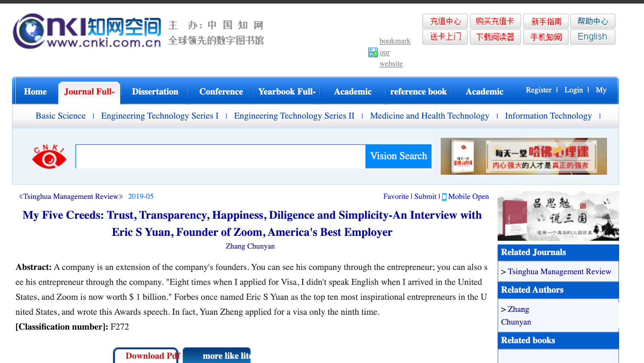Click the red CNKI eye search icon
The width and height of the screenshot is (644, 363).
(49, 157)
